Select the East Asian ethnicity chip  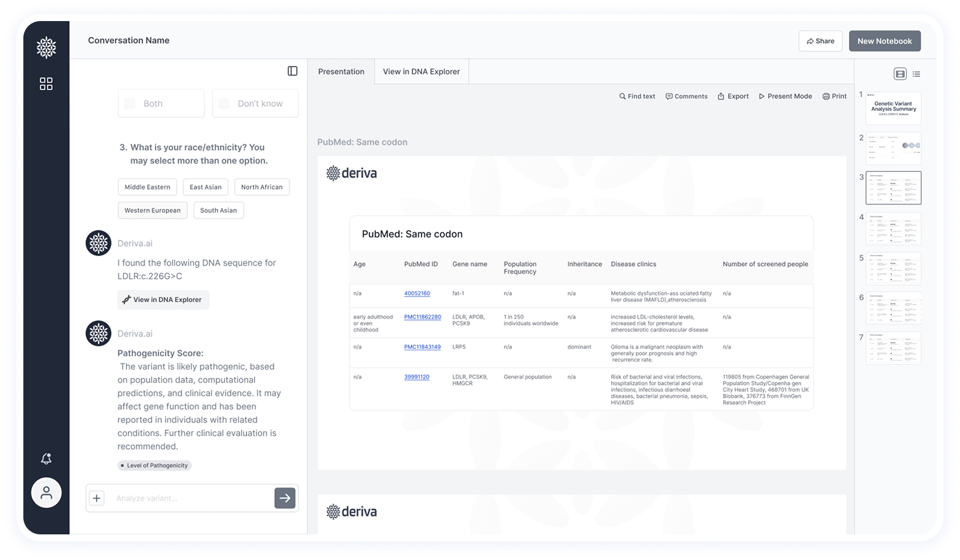[206, 187]
